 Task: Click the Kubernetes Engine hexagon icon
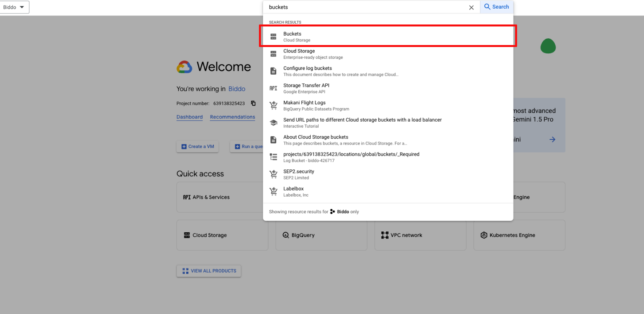(484, 235)
